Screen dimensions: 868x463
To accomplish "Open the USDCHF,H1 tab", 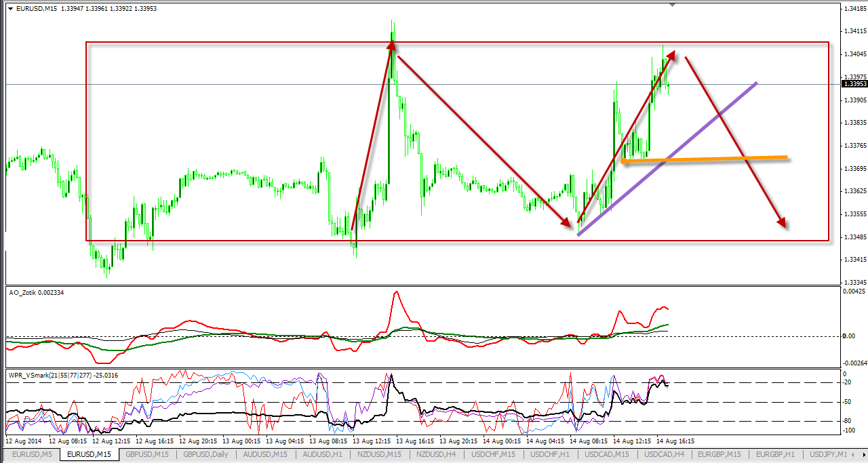I will (550, 454).
